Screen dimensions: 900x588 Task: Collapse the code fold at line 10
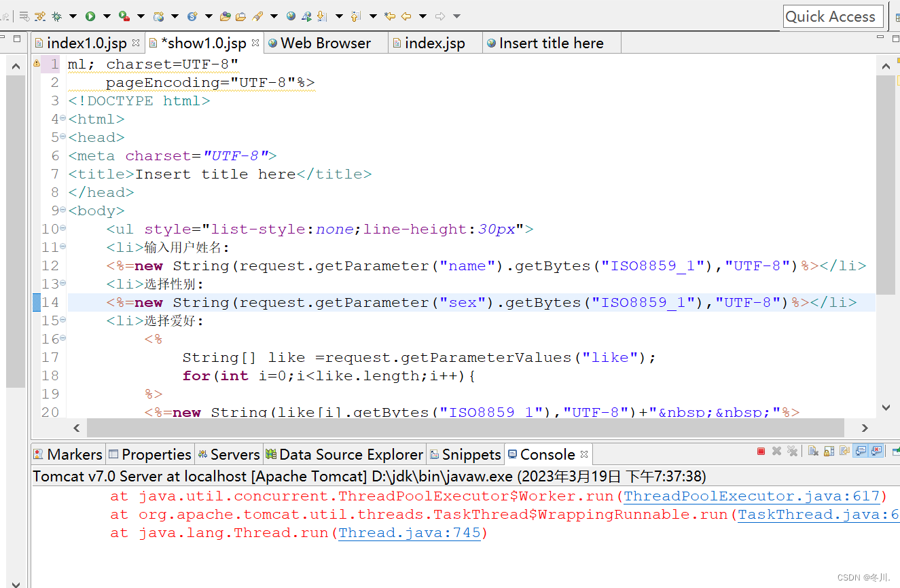click(63, 228)
